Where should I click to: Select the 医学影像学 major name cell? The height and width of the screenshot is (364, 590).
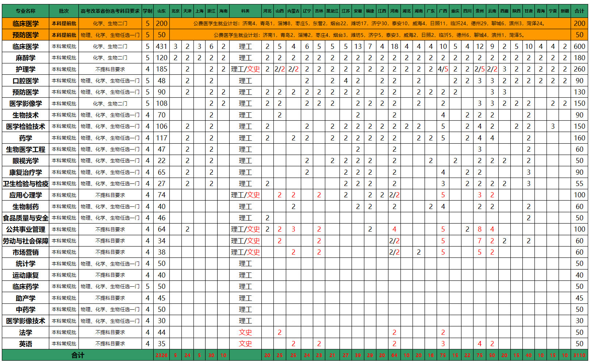[x=26, y=103]
